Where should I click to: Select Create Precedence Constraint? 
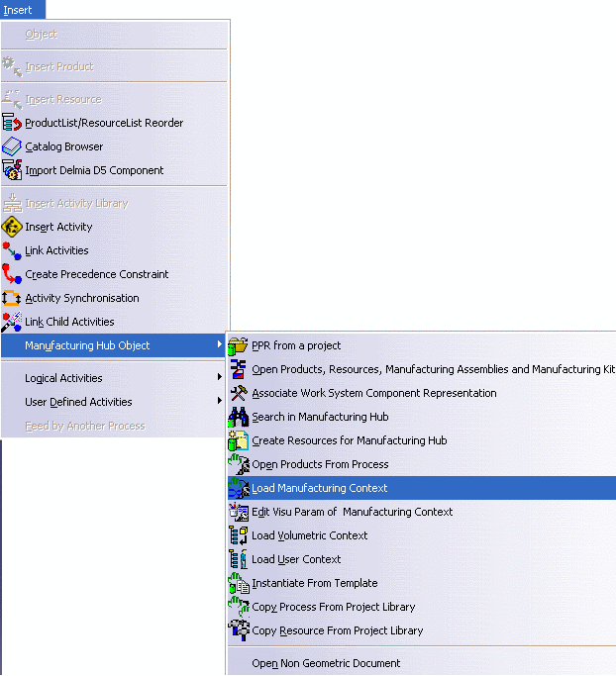click(x=114, y=274)
